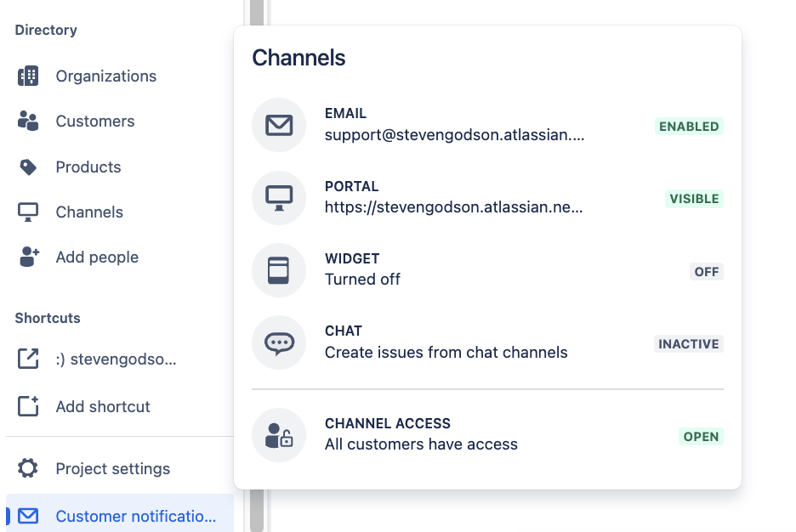796x532 pixels.
Task: Open Project settings
Action: click(x=112, y=468)
